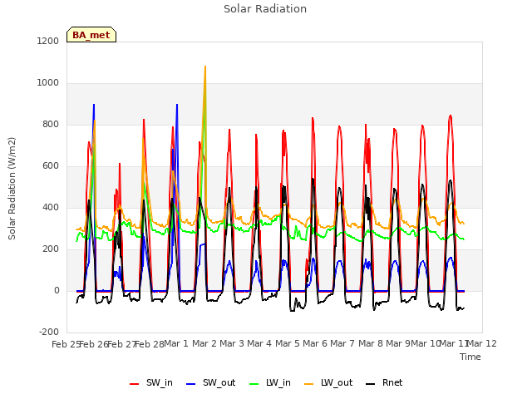
Task: Click the Solar Radiation chart title
Action: pos(265,9)
